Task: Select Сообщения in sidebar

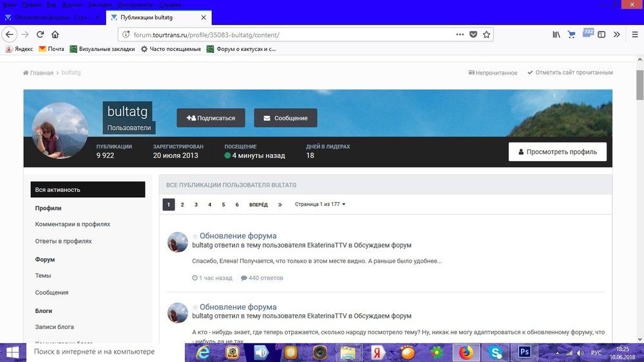Action: click(52, 292)
